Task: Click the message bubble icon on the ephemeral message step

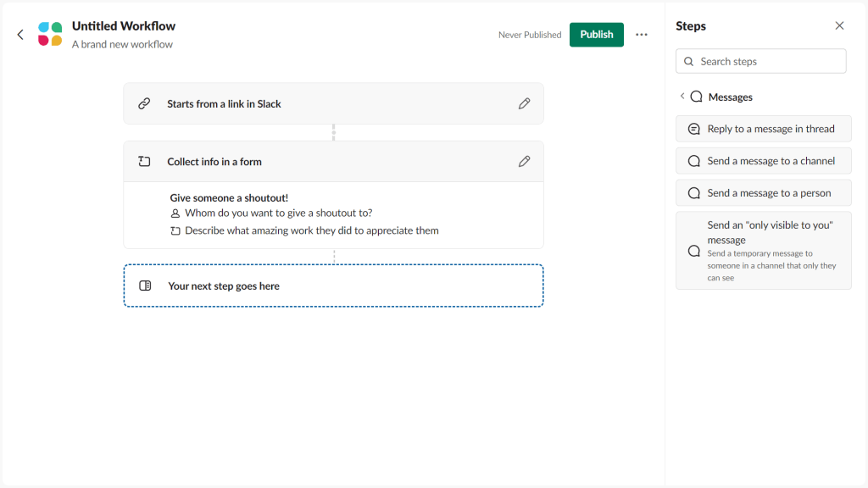Action: 693,250
